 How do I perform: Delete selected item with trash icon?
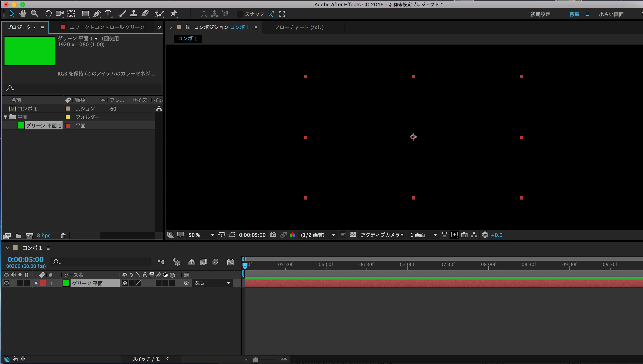point(63,235)
